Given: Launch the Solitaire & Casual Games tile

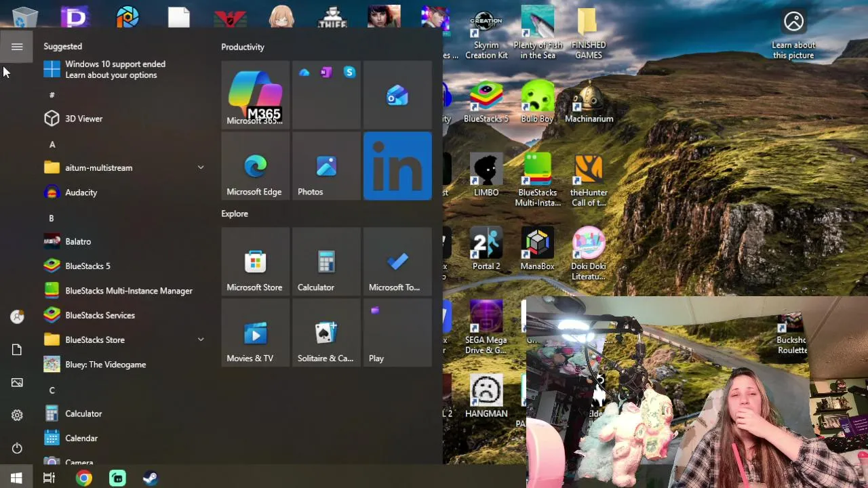Looking at the screenshot, I should (326, 333).
